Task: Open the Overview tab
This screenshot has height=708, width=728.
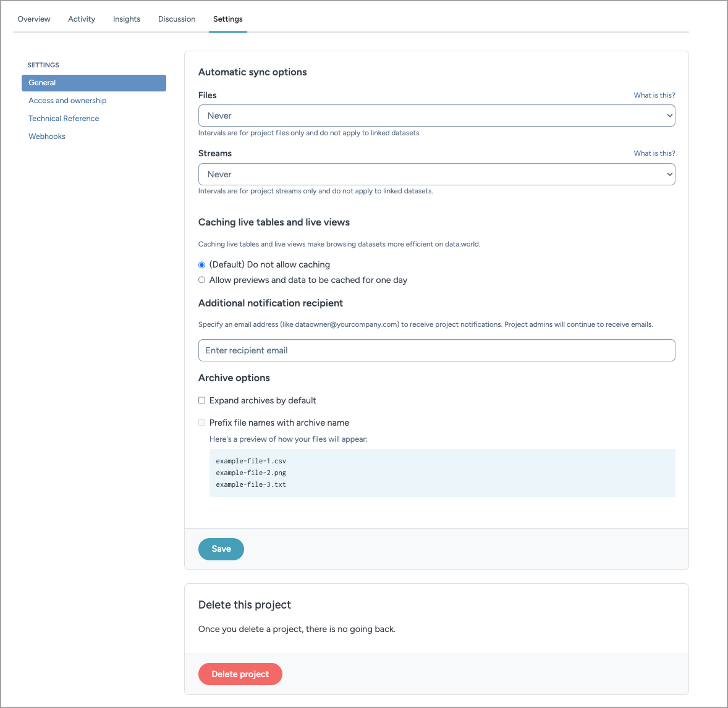Action: (x=34, y=19)
